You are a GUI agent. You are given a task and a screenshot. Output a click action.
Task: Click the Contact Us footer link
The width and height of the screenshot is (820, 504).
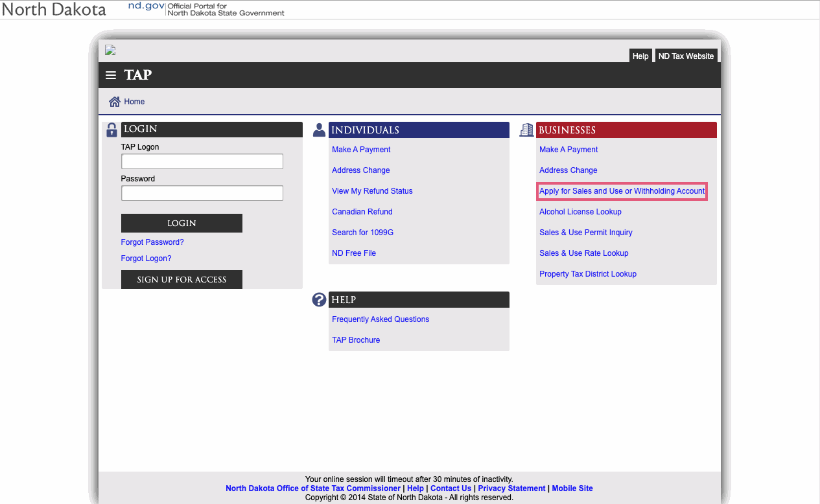[451, 488]
